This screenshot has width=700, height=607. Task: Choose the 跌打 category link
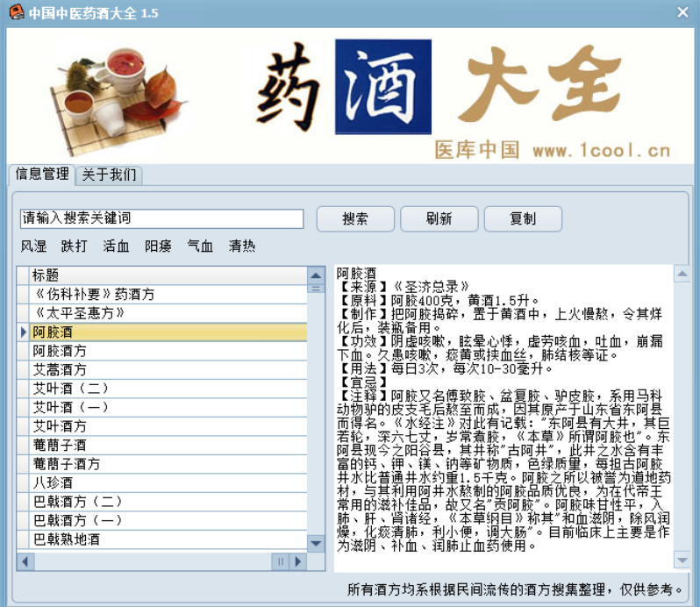point(75,246)
